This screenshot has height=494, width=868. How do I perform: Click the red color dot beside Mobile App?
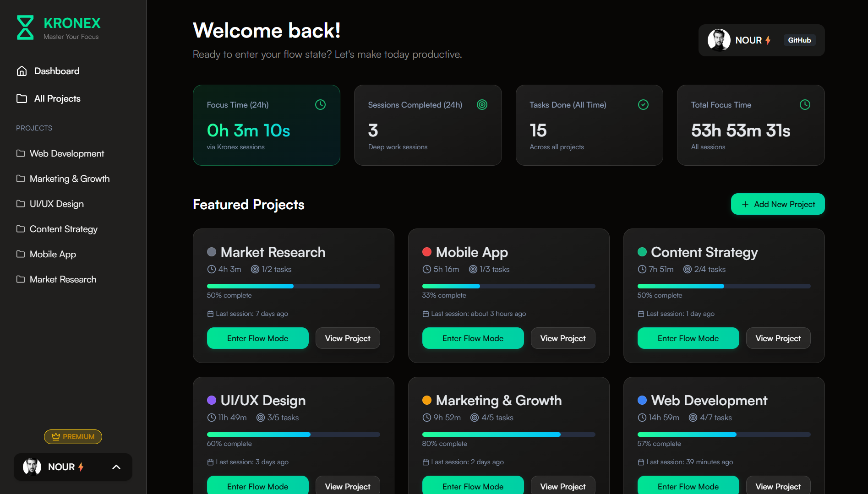[x=426, y=252]
